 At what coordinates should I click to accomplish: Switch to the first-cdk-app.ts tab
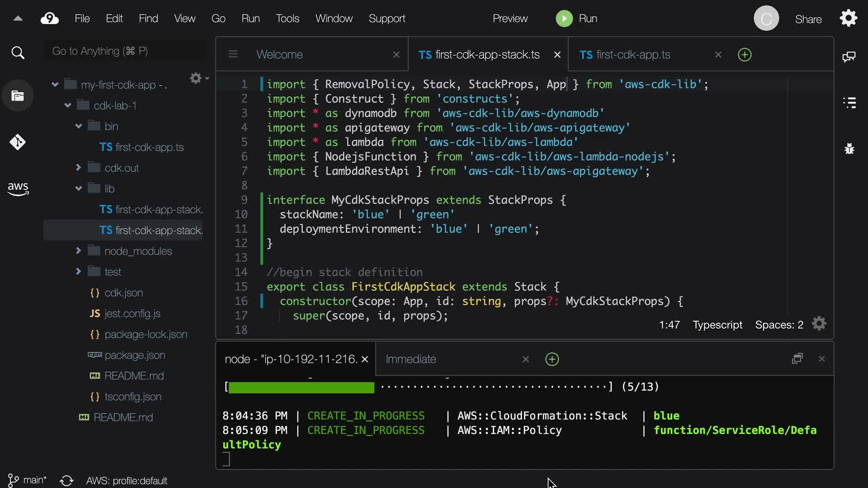(x=633, y=55)
